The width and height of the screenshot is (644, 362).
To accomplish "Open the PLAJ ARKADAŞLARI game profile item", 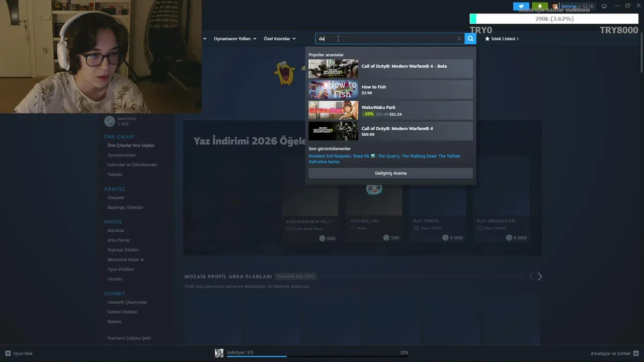I will (x=501, y=199).
